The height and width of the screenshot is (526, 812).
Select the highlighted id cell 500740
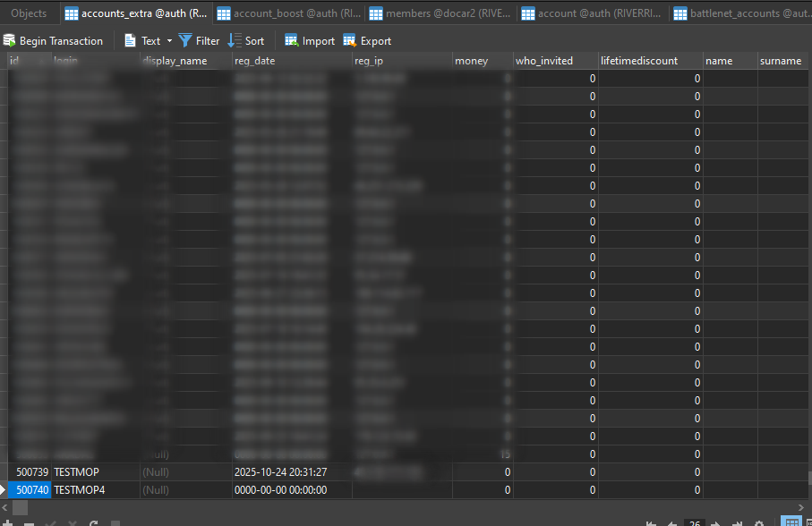point(30,490)
